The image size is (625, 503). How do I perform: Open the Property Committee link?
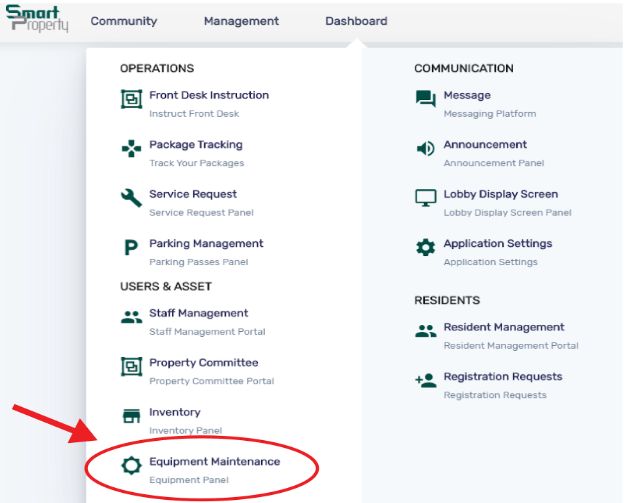pyautogui.click(x=203, y=363)
